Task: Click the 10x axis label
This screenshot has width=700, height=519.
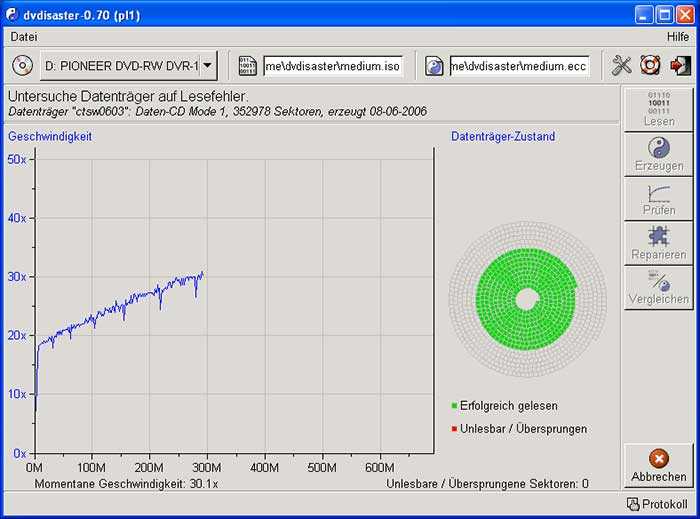Action: tap(17, 394)
